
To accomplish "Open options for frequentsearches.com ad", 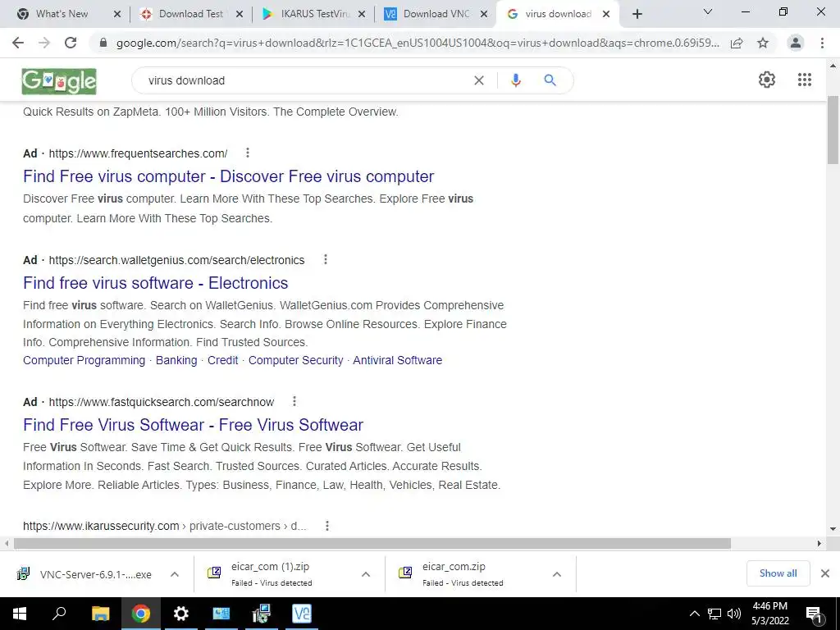I will click(248, 153).
